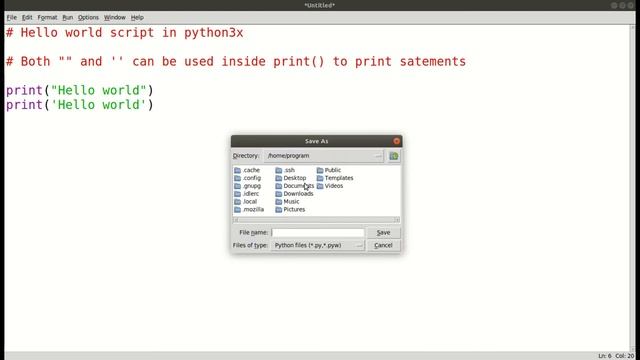Select the .cache folder icon
This screenshot has height=360, width=640.
[x=238, y=170]
